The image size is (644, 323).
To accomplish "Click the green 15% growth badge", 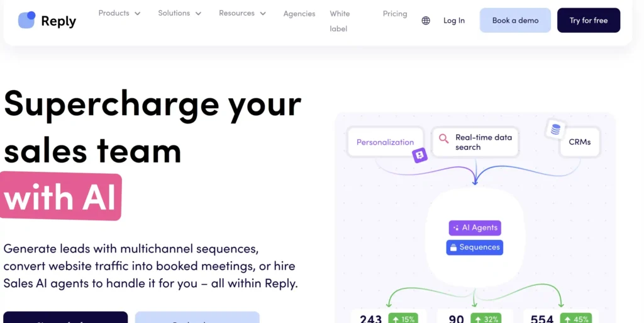I will [403, 319].
